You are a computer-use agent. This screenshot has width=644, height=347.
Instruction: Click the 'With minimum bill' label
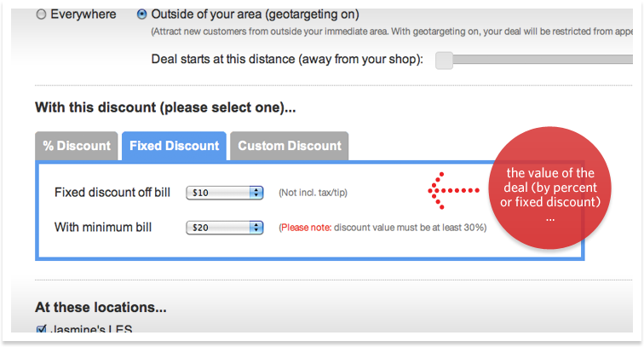coord(103,228)
